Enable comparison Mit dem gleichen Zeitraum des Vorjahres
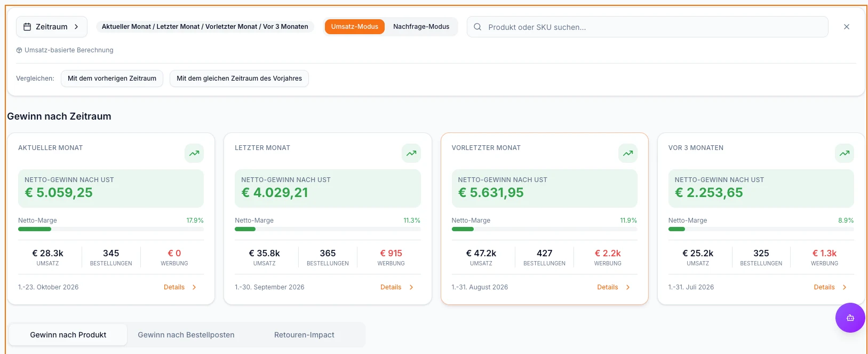868x354 pixels. [x=239, y=78]
